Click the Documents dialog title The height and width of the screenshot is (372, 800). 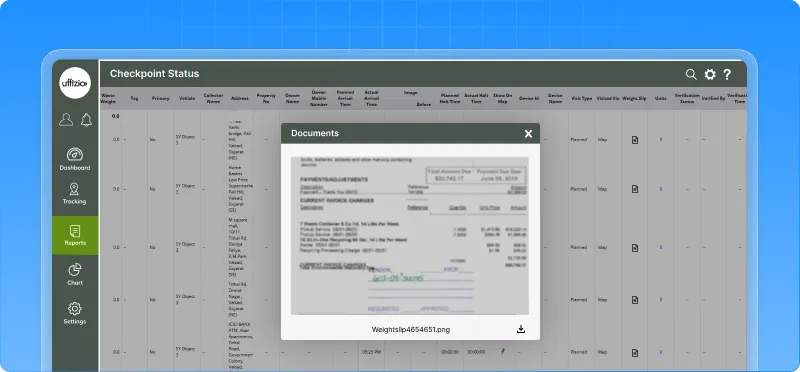point(315,133)
